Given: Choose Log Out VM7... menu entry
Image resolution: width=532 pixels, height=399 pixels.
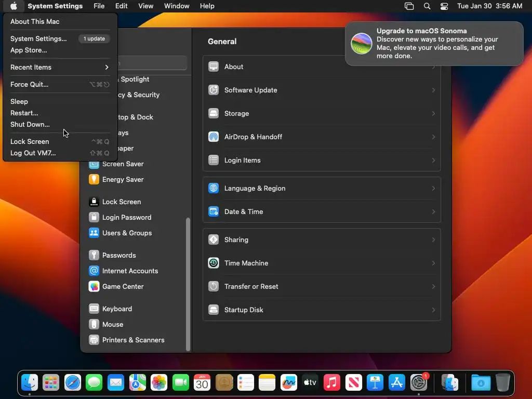Looking at the screenshot, I should 60,153.
